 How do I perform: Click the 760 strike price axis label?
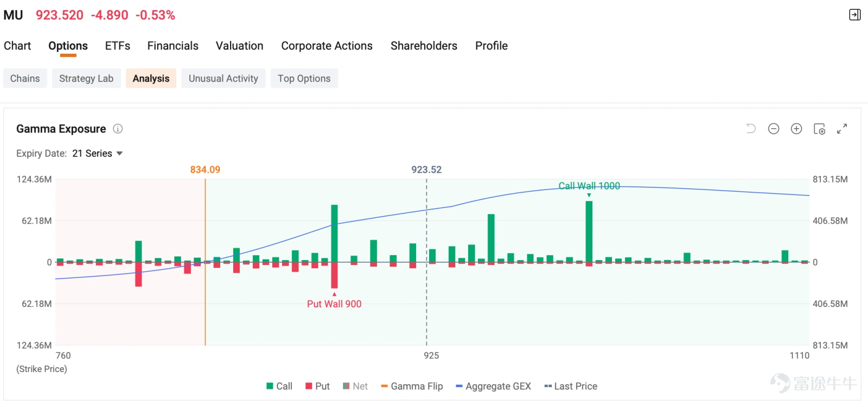pos(63,355)
